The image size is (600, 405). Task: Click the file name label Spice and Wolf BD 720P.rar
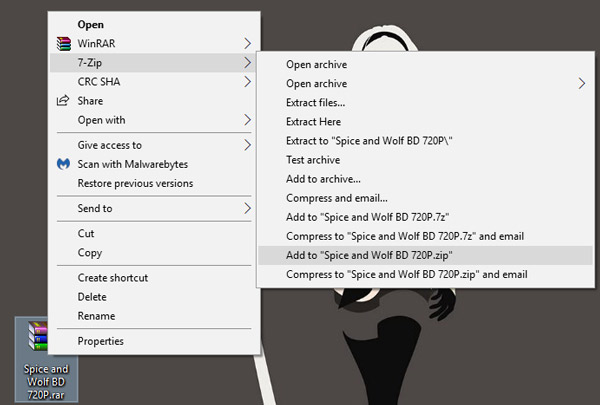[x=46, y=382]
